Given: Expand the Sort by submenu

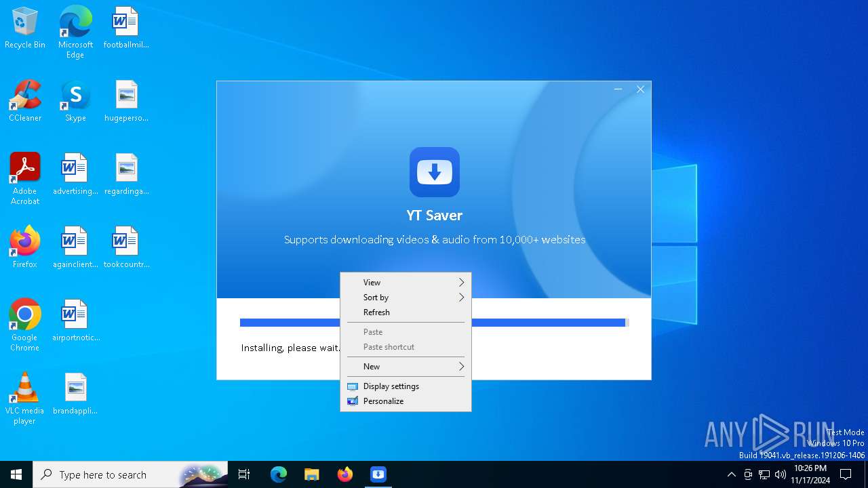Looking at the screenshot, I should tap(406, 298).
